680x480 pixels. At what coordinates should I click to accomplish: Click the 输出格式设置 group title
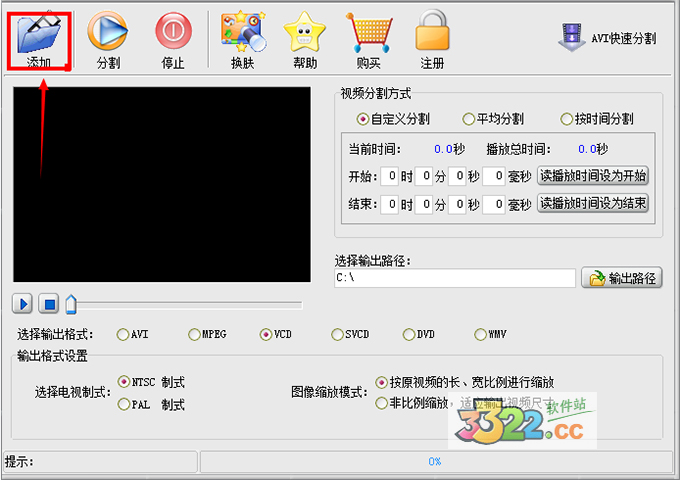tap(52, 356)
